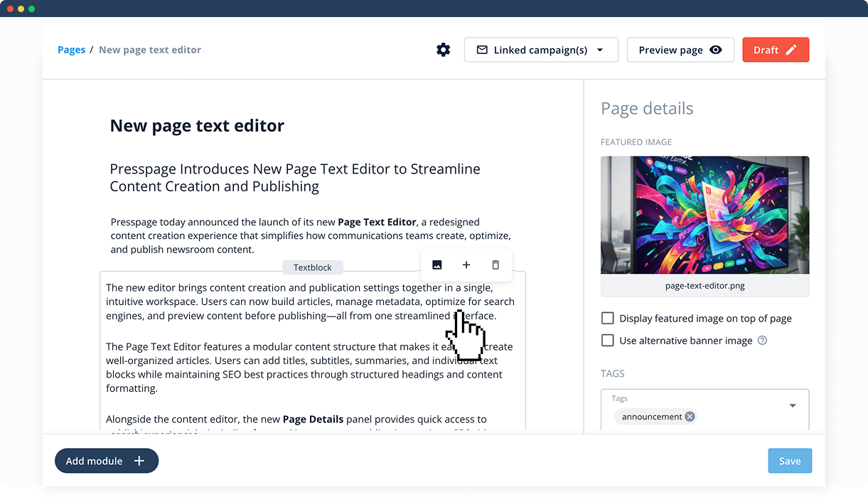Click the Linked campaign(s) label
This screenshot has height=502, width=868.
coord(540,50)
